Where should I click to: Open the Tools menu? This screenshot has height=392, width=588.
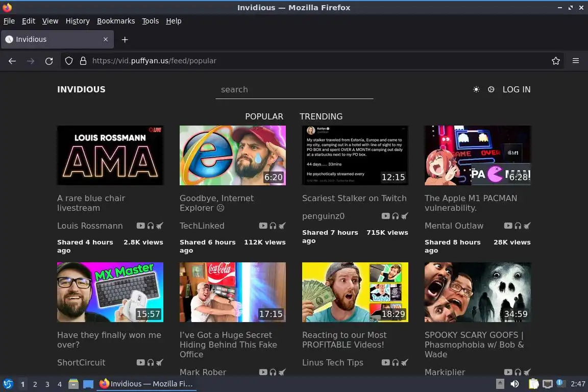[x=151, y=21]
